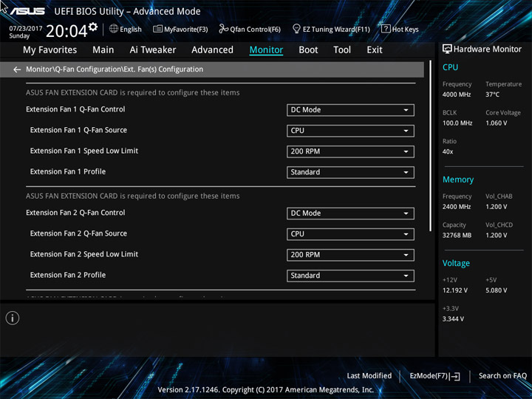Switch to Boot tab

308,50
